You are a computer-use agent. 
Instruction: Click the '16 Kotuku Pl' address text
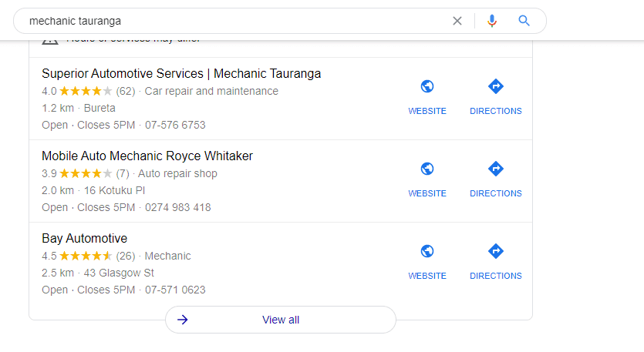(114, 191)
